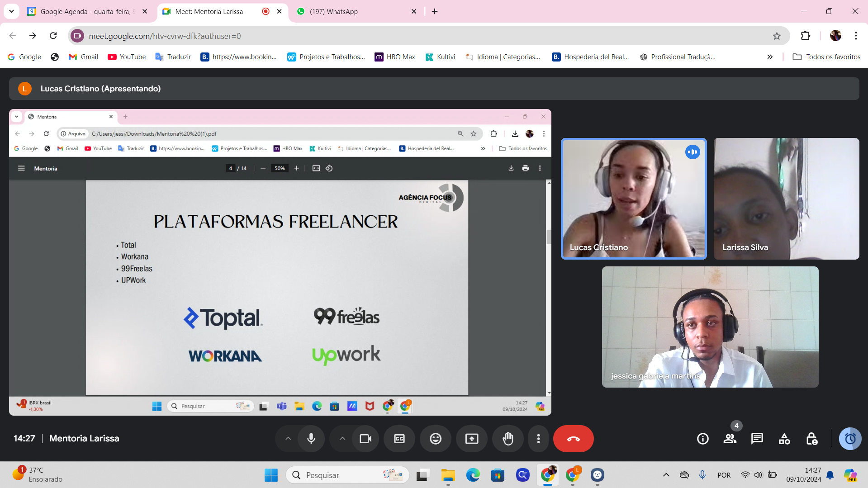Open Task View on taskbar

point(422,475)
